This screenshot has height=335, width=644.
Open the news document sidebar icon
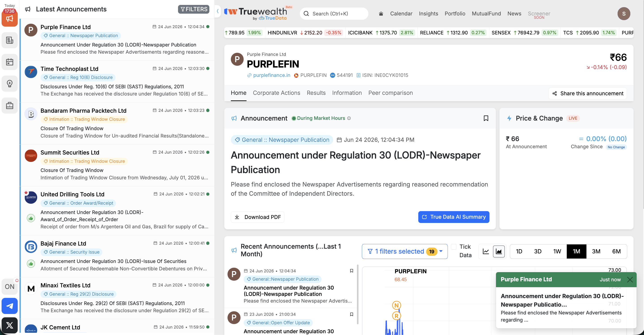(x=9, y=40)
